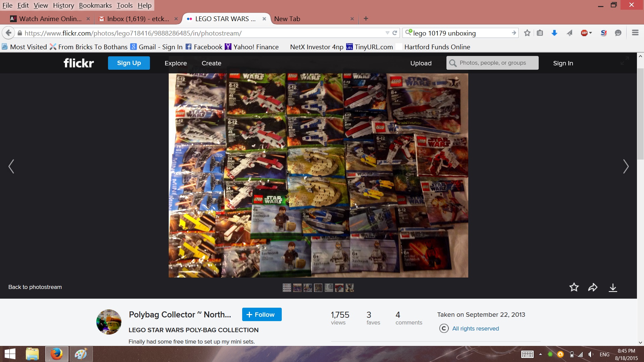Open the History menu
The height and width of the screenshot is (362, 644).
point(63,5)
